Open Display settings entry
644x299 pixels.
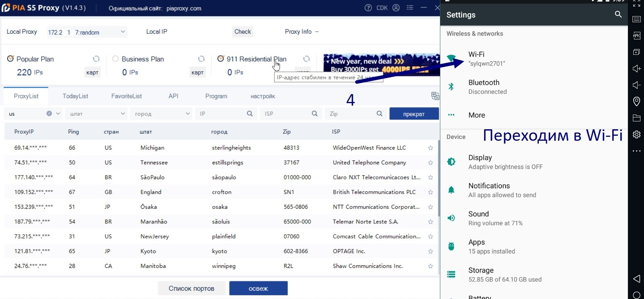(x=534, y=162)
